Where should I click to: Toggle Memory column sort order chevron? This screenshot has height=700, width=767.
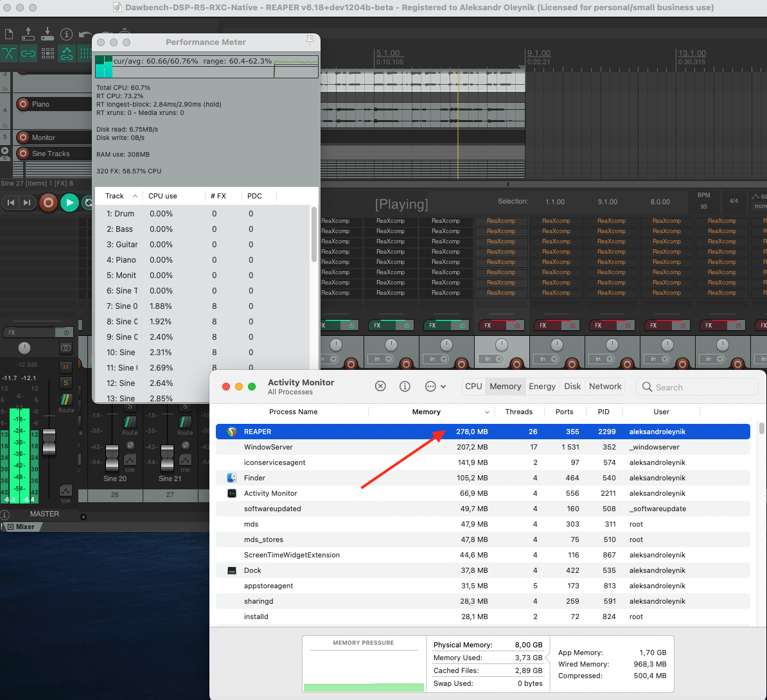point(487,412)
